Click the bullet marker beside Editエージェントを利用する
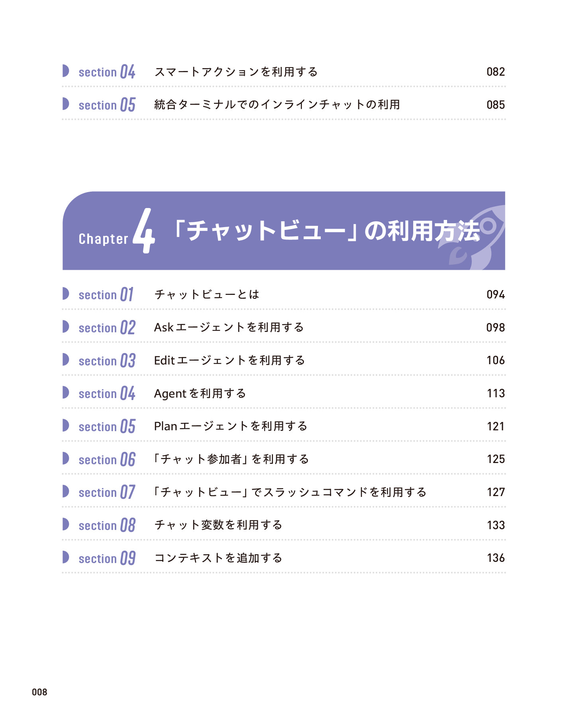The width and height of the screenshot is (571, 728). pos(66,360)
